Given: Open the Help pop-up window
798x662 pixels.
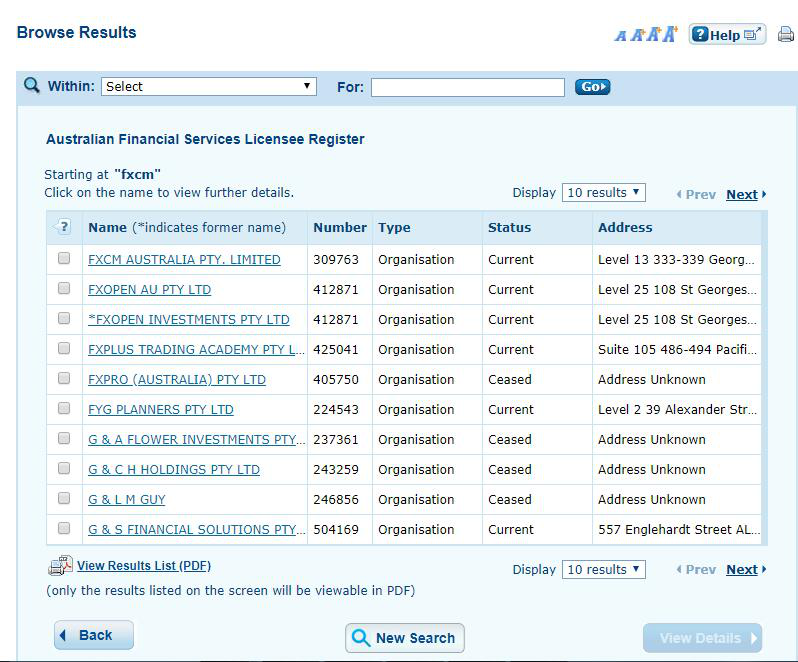Looking at the screenshot, I should [x=727, y=35].
